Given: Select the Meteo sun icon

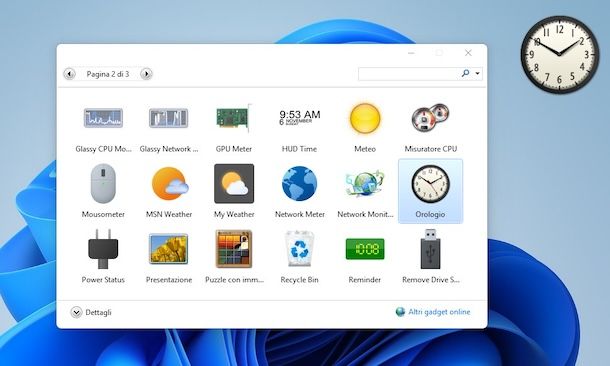Looking at the screenshot, I should click(365, 118).
